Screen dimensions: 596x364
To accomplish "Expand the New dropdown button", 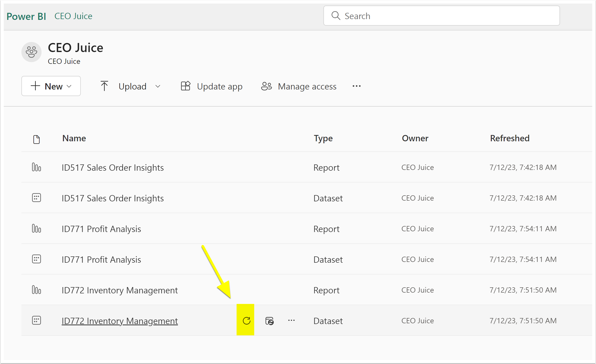I will [x=51, y=86].
